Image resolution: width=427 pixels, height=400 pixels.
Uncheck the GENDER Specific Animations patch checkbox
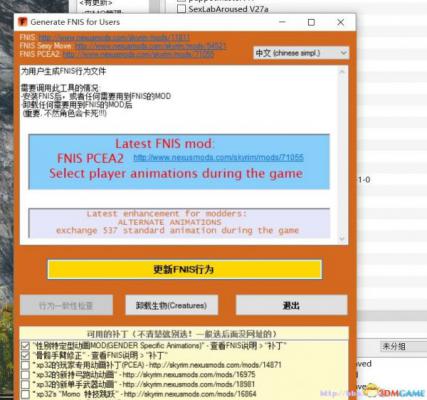point(25,346)
